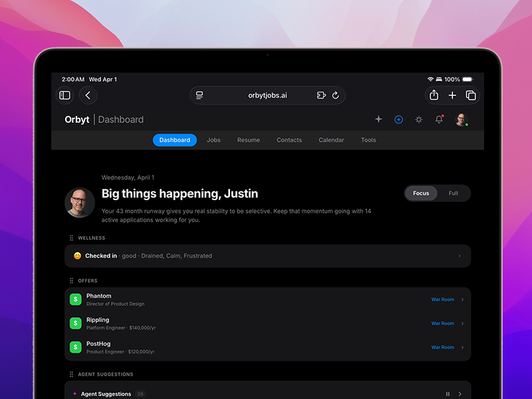Click the green dollar icon for Rippling
The image size is (532, 399).
pyautogui.click(x=76, y=323)
